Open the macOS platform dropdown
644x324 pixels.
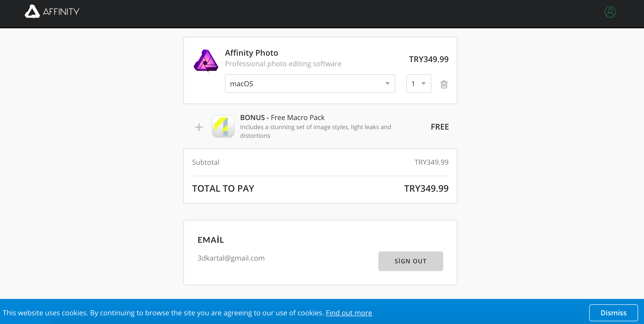[x=310, y=84]
